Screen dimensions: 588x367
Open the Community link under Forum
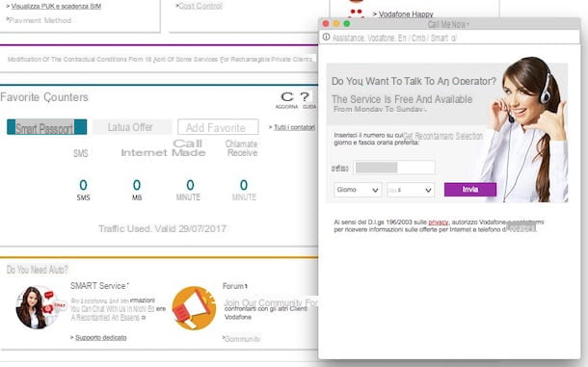[242, 338]
